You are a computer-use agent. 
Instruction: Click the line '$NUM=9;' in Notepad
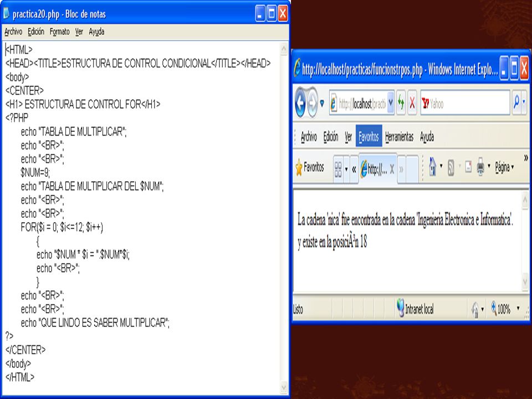point(35,173)
